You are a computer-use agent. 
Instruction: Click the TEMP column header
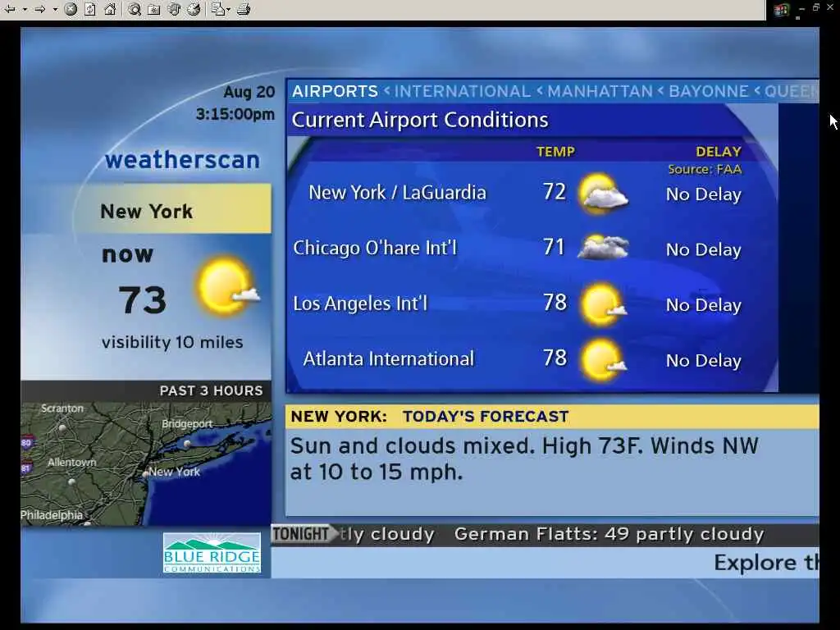(555, 152)
